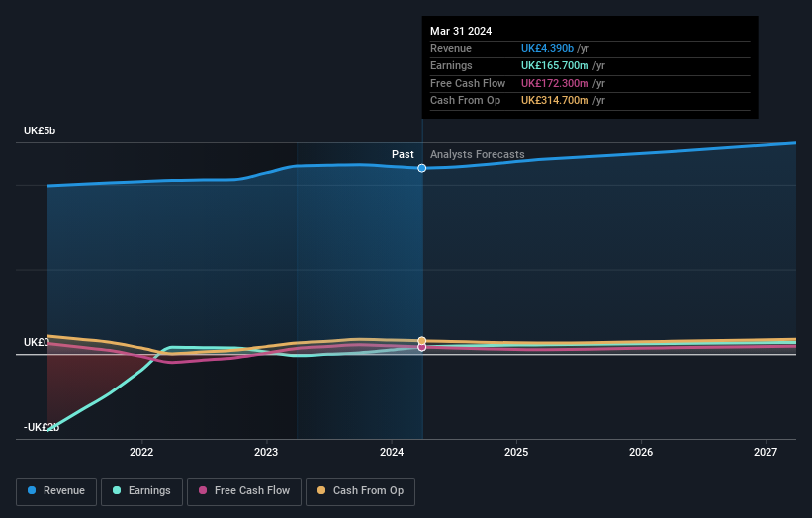Click the UK£314.700m cash from op value
This screenshot has height=518, width=812.
[x=555, y=101]
